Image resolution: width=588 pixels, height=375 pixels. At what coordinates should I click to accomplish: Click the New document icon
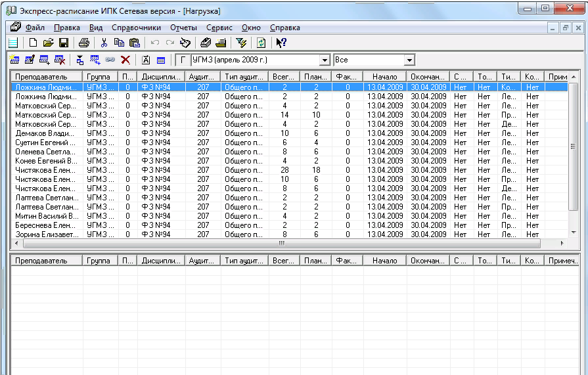(x=33, y=43)
